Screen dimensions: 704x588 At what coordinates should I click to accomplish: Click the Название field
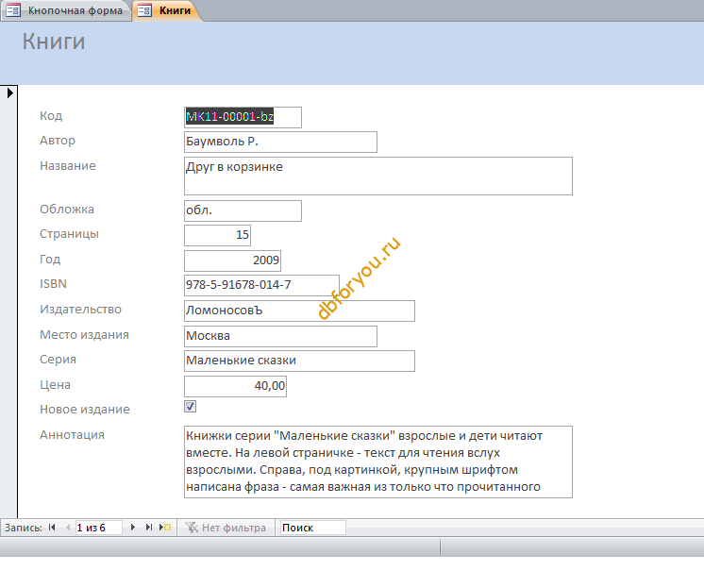point(378,176)
